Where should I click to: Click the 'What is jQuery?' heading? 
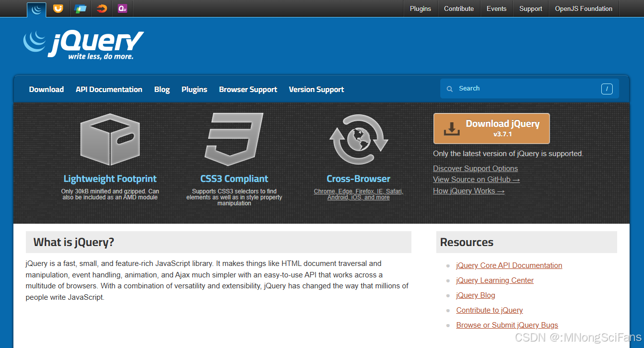(74, 243)
